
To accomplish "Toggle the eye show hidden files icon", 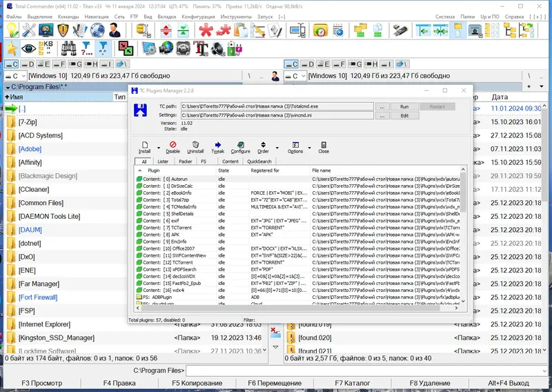I will [28, 48].
